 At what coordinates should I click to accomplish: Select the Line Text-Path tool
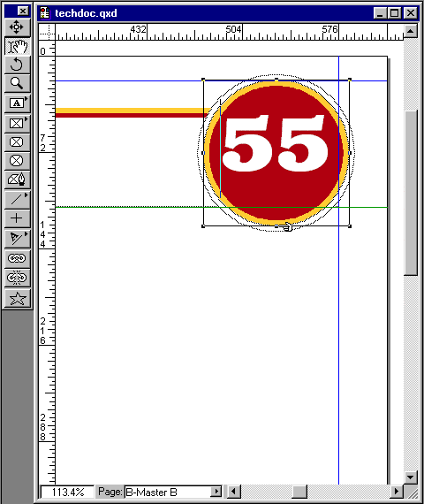[18, 238]
